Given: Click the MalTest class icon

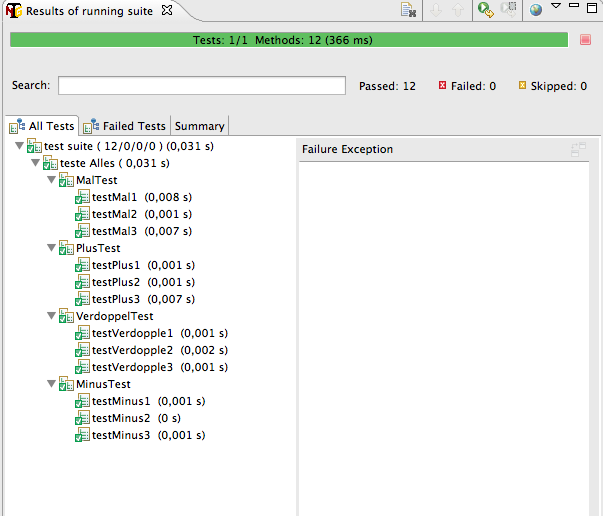Looking at the screenshot, I should click(66, 180).
